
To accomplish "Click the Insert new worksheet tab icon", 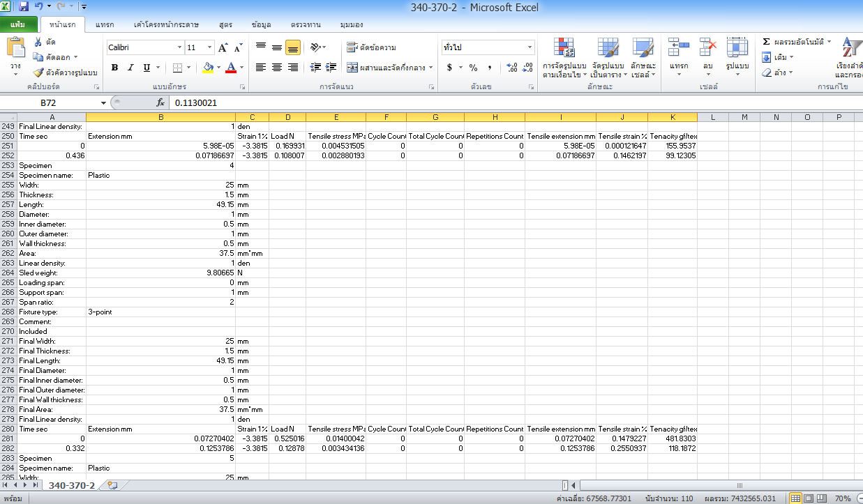I will [x=112, y=485].
